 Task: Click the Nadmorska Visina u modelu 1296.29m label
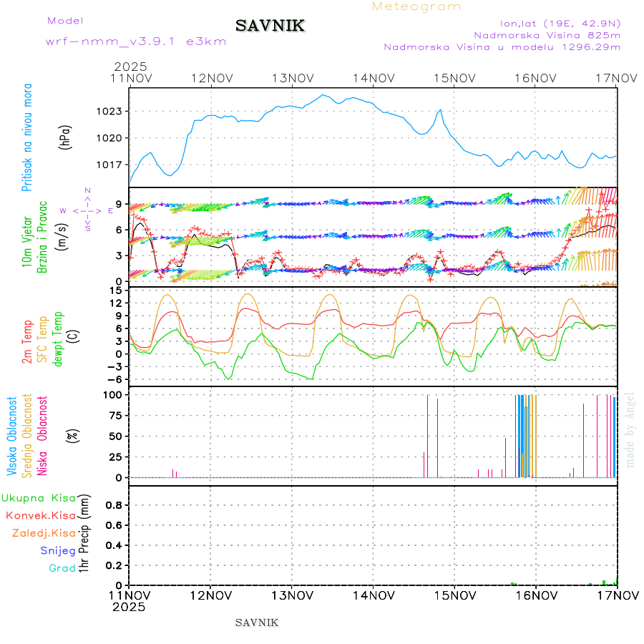(502, 47)
